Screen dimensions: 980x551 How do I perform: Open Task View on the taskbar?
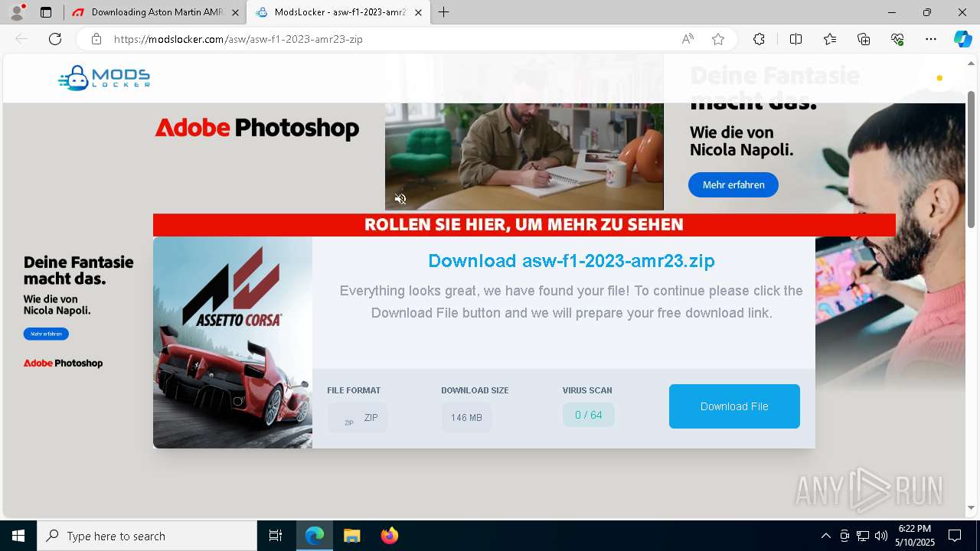276,536
